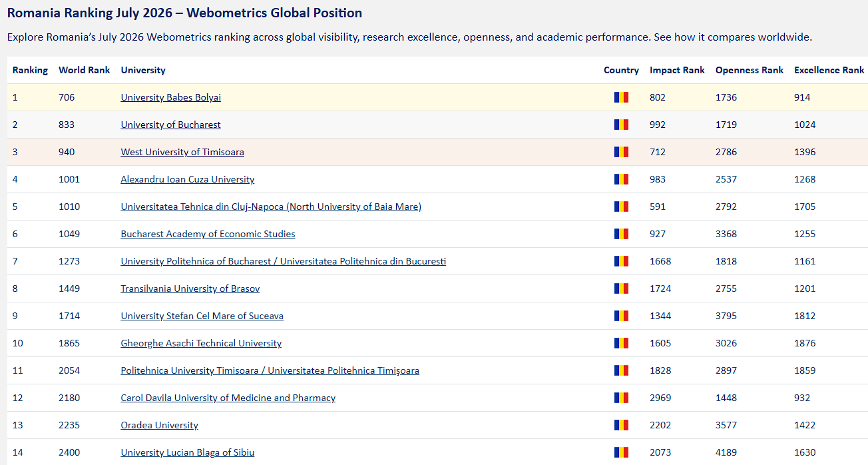Click Romania flag in Politehnica Timisoara row
This screenshot has width=868, height=465.
[x=621, y=370]
